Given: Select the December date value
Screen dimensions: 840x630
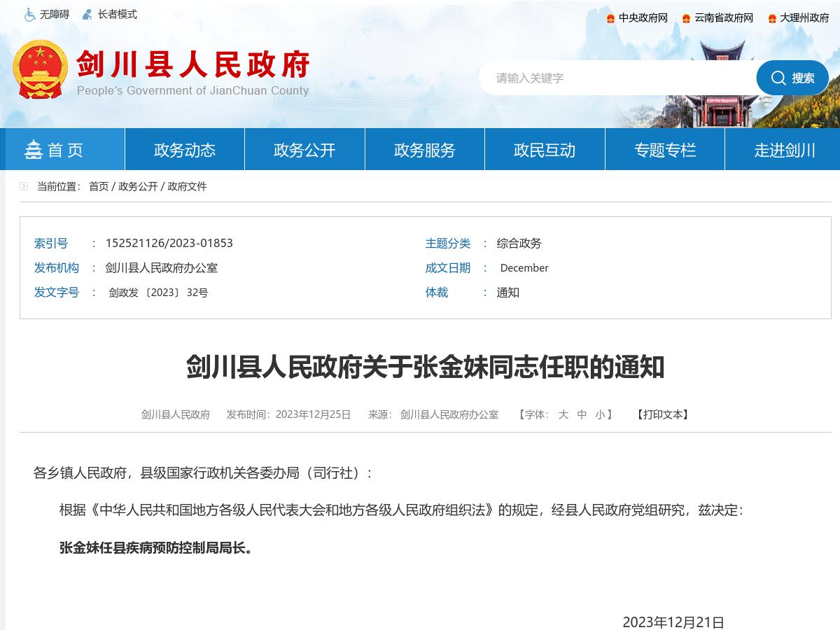Looking at the screenshot, I should 524,267.
